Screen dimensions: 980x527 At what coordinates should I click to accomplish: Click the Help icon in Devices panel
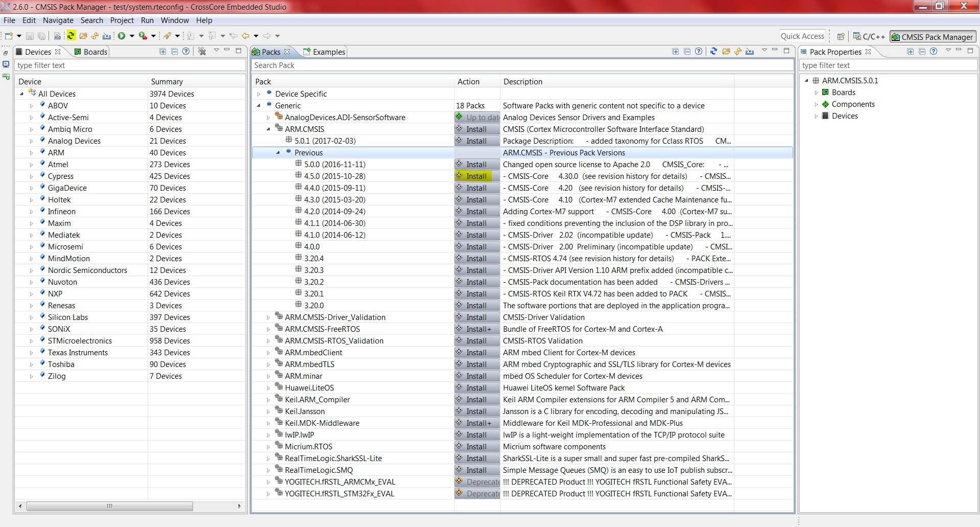coord(186,52)
